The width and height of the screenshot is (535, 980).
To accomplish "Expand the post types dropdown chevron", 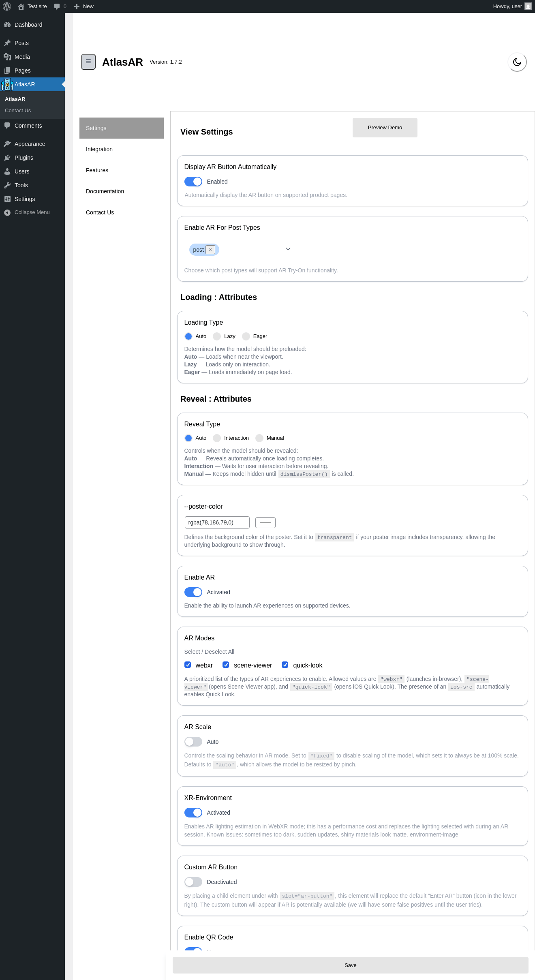I will [288, 249].
